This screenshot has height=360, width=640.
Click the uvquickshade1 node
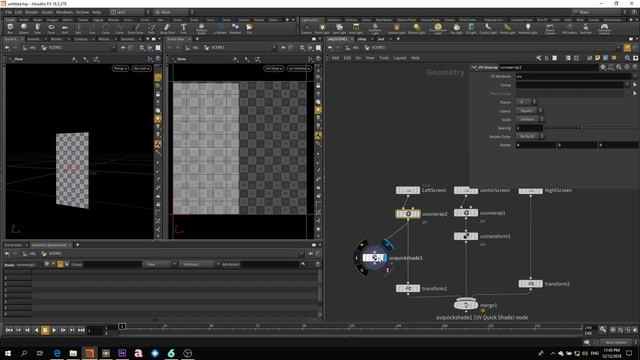point(374,258)
